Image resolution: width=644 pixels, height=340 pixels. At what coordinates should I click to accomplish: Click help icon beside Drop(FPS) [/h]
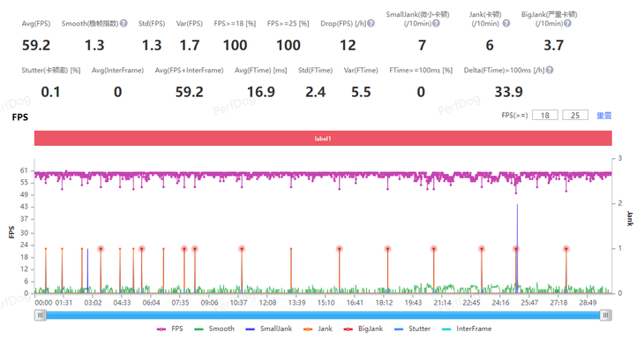pyautogui.click(x=371, y=24)
